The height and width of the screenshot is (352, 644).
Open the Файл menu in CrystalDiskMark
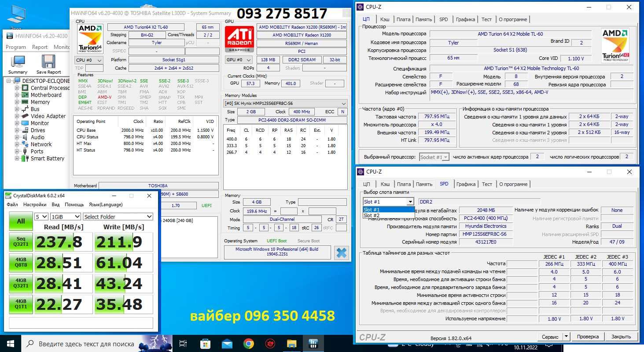point(12,204)
